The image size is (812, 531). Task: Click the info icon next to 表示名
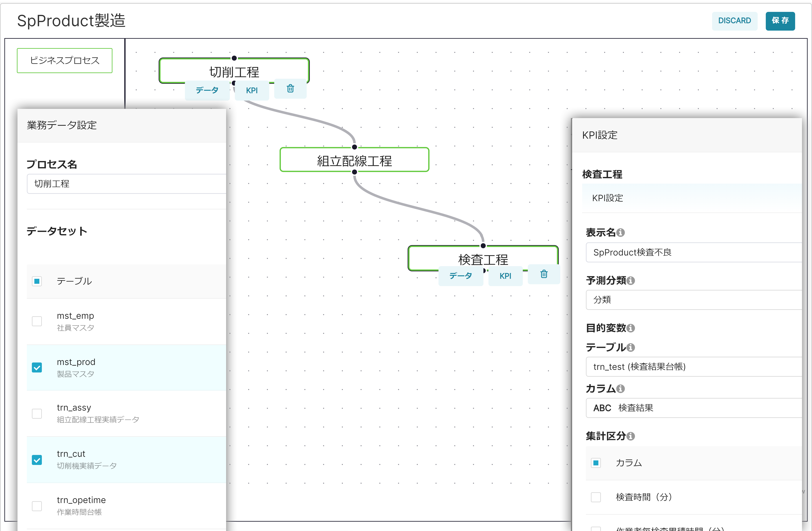(x=621, y=233)
